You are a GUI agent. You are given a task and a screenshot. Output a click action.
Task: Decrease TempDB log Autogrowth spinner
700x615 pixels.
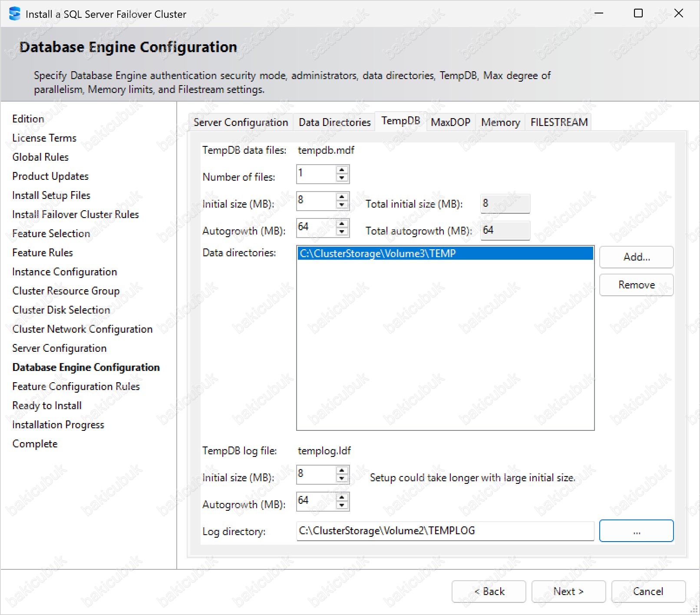342,505
